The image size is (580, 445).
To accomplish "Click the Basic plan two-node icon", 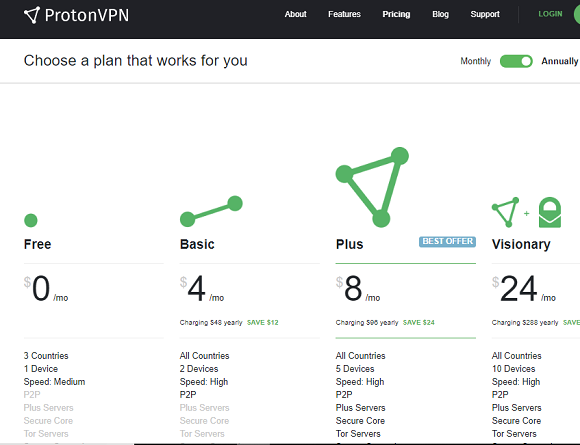I will [211, 211].
